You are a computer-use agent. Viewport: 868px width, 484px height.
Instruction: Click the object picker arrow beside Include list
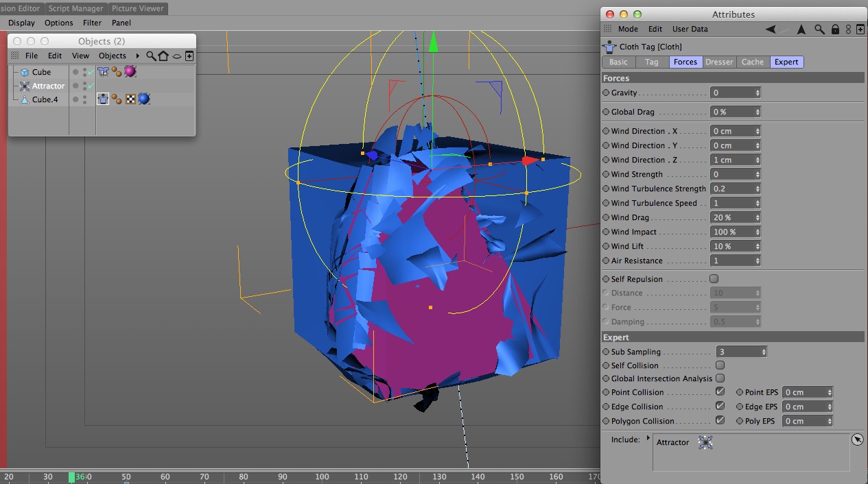pyautogui.click(x=857, y=439)
